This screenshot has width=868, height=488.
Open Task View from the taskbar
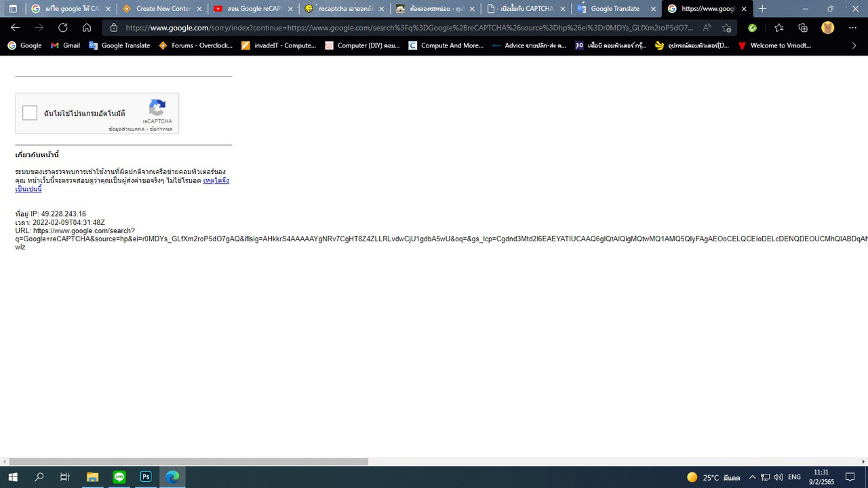coord(65,477)
